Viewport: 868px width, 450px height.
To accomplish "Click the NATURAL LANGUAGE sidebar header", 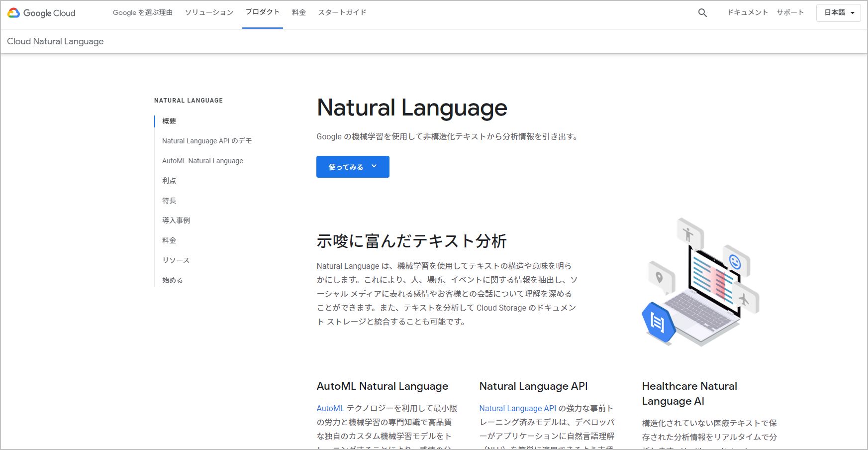I will point(189,101).
